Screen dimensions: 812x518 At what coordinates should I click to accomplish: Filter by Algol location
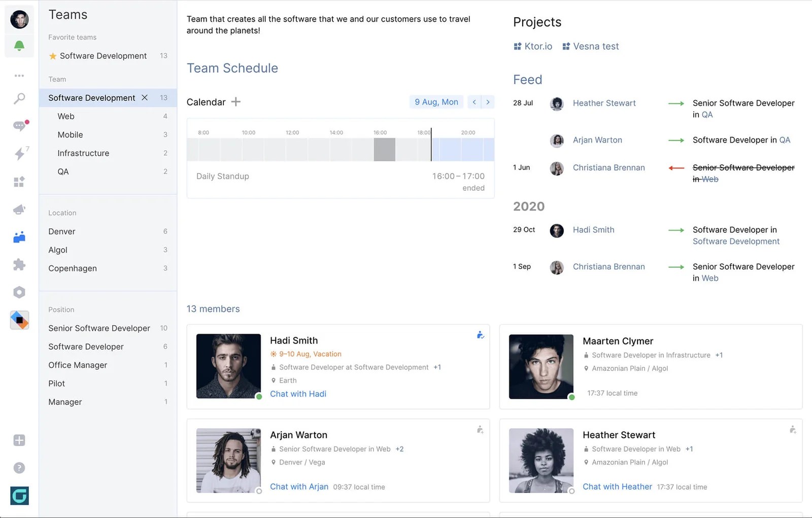108,250
